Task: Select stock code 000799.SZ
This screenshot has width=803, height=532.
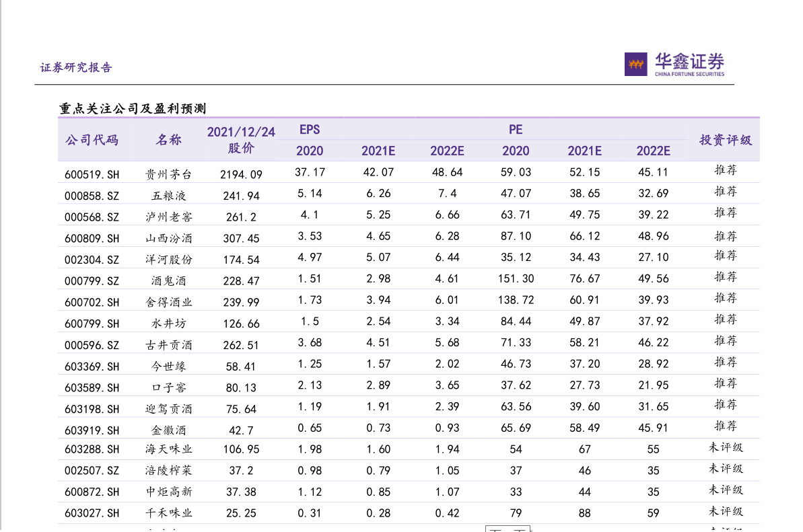Action: coord(92,281)
